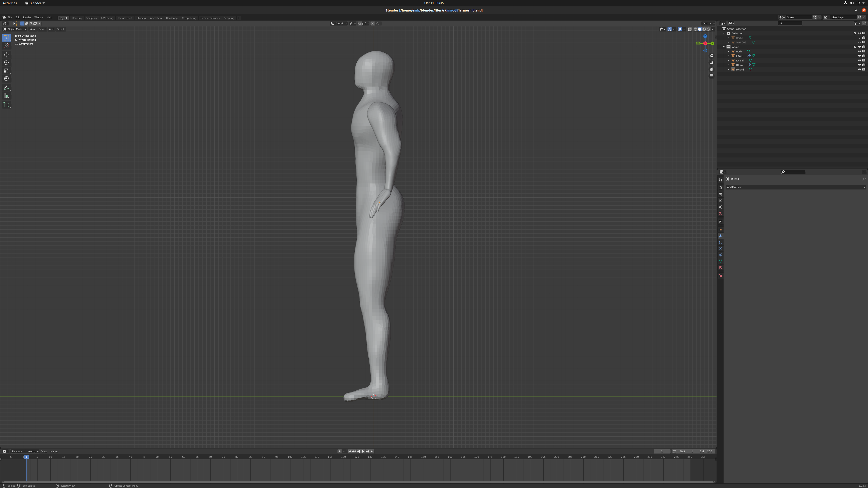868x488 pixels.
Task: Hide the Body object in viewport
Action: pos(859,52)
